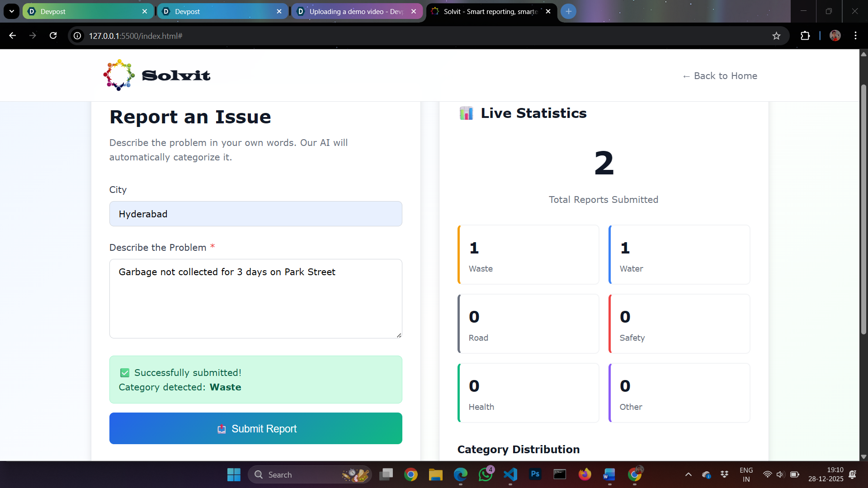
Task: Open Google Chrome from taskbar
Action: pyautogui.click(x=411, y=474)
